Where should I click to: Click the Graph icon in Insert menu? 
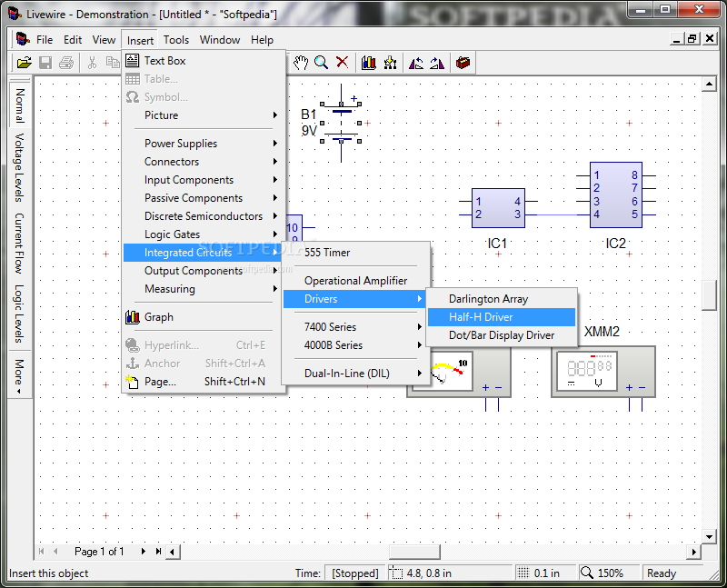(x=132, y=317)
